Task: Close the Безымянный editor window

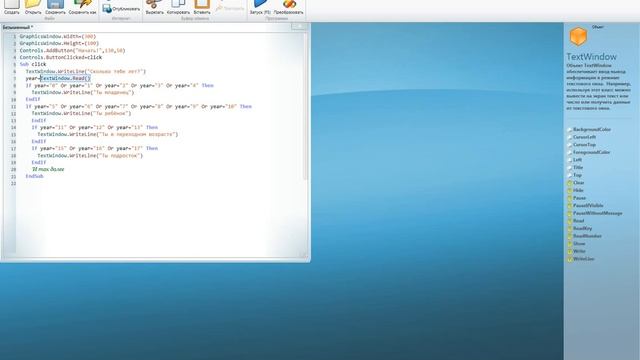Action: [299, 27]
